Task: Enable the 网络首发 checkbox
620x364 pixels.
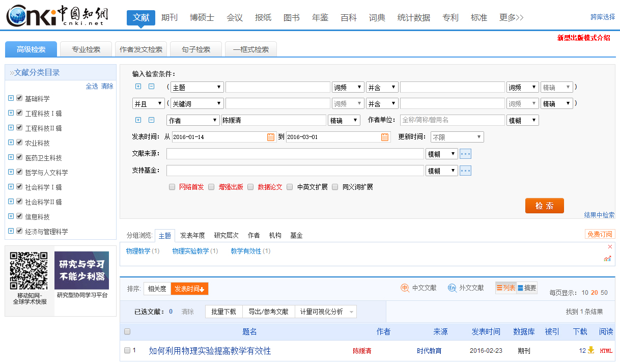Action: pos(172,187)
